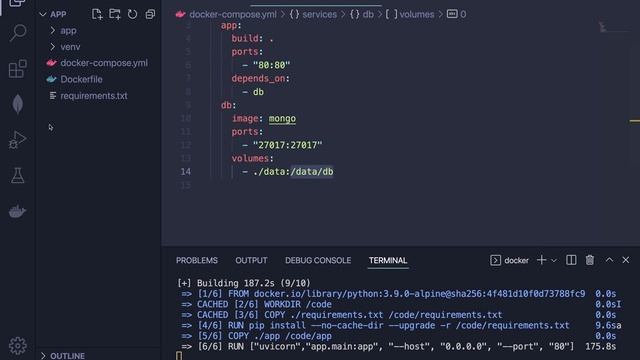
Task: Click the build: . line in editor
Action: click(252, 38)
